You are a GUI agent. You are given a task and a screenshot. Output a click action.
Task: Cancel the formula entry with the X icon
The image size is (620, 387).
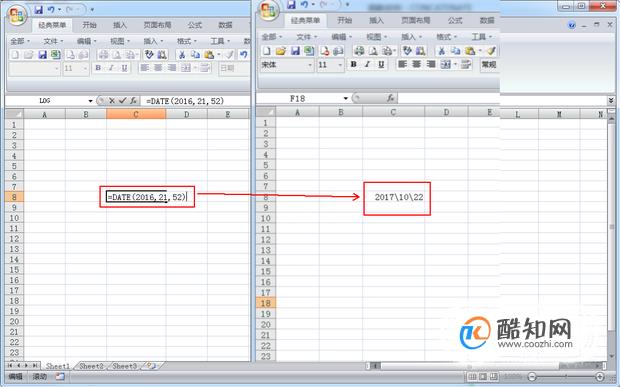(x=112, y=101)
